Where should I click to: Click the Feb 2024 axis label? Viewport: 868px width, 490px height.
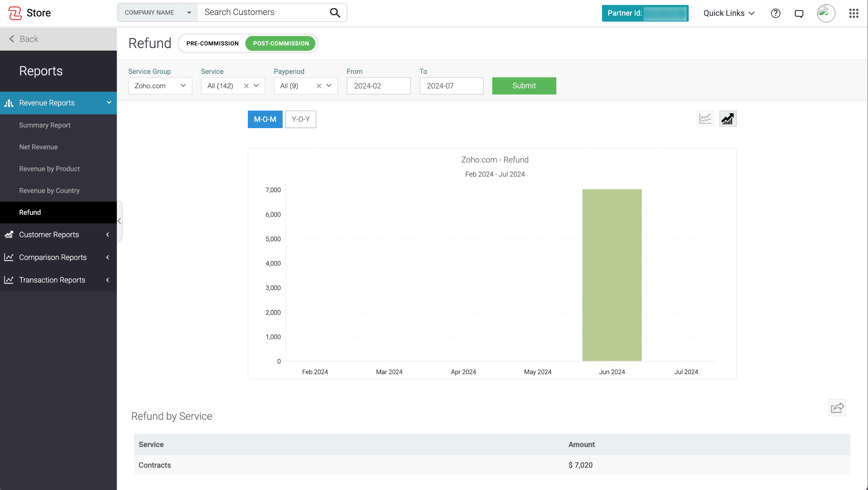click(x=315, y=372)
